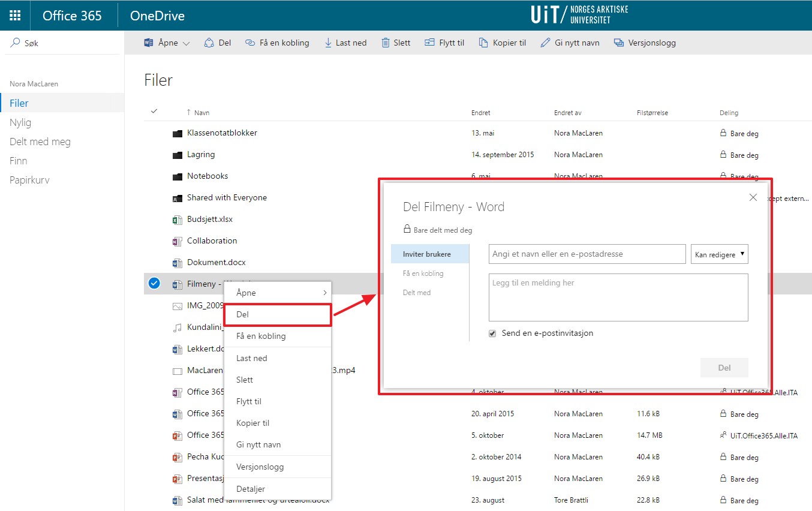Expand the Åpne submenu in context menu
812x511 pixels.
pos(324,293)
